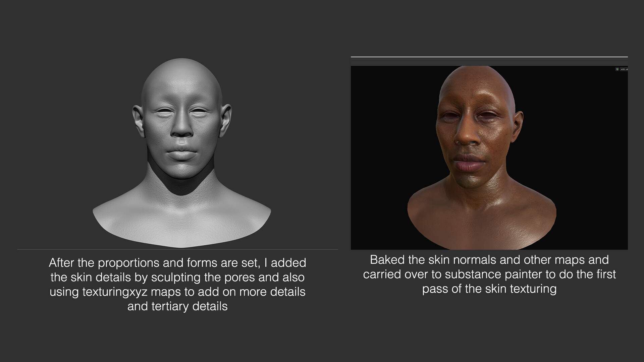Expand the color space options next to ACES
Image resolution: width=644 pixels, height=362 pixels.
tap(625, 69)
